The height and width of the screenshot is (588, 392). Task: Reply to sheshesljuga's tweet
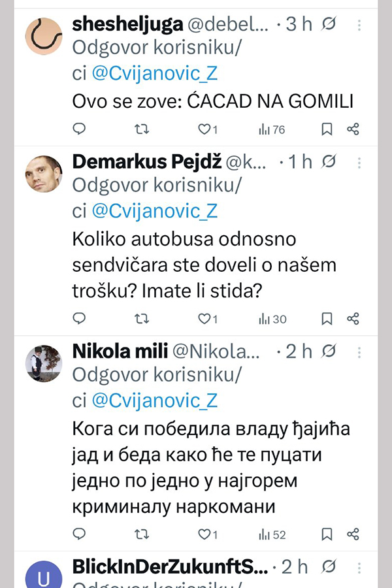[79, 129]
